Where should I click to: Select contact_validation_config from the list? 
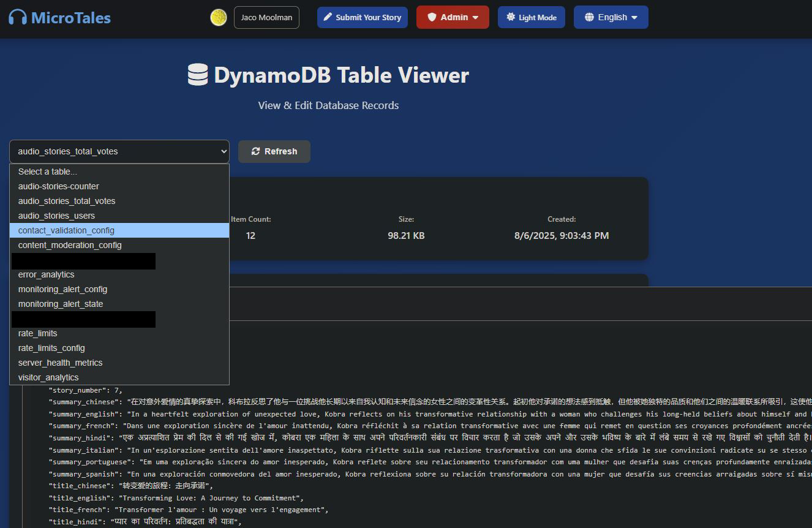pyautogui.click(x=66, y=230)
